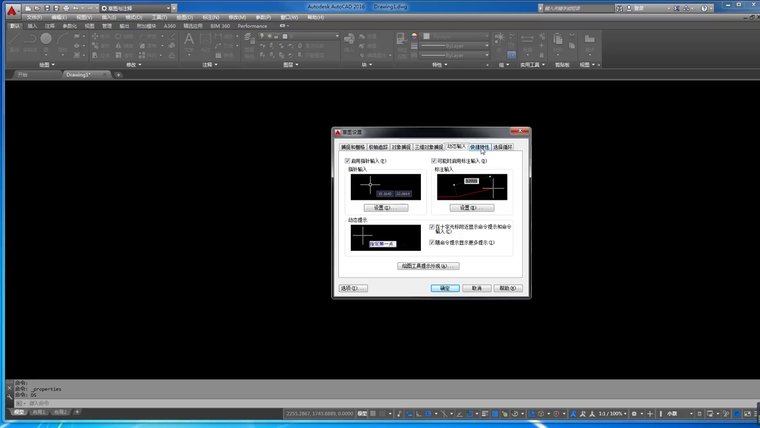Expand the 绘图 ribbon panel
Image resolution: width=760 pixels, height=428 pixels.
pos(47,65)
